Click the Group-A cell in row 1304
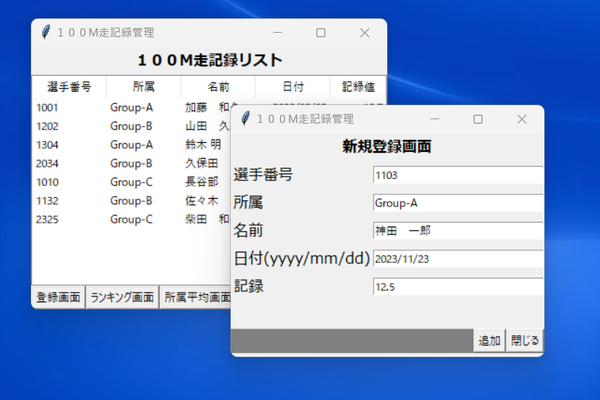The width and height of the screenshot is (600, 400). click(131, 145)
